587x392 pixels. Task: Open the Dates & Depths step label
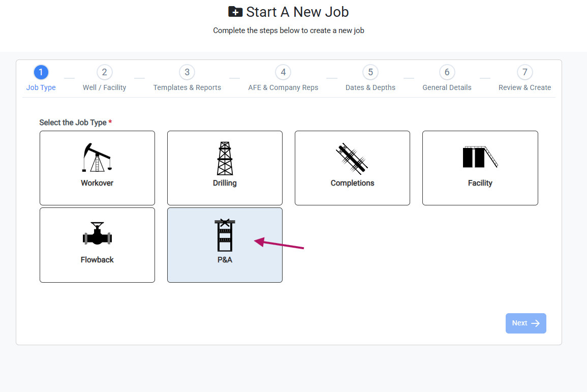coord(370,87)
